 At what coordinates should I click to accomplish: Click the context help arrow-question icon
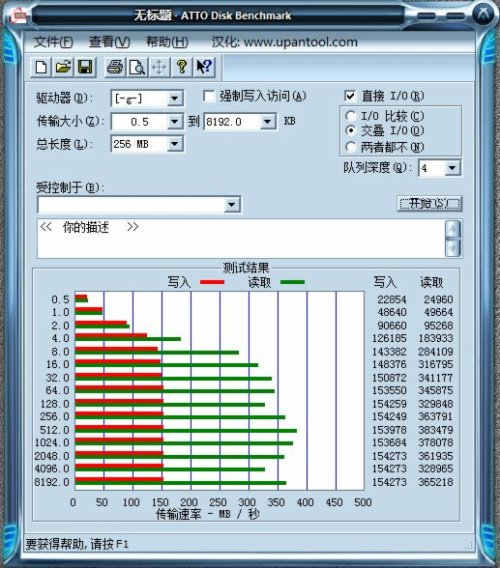(204, 67)
